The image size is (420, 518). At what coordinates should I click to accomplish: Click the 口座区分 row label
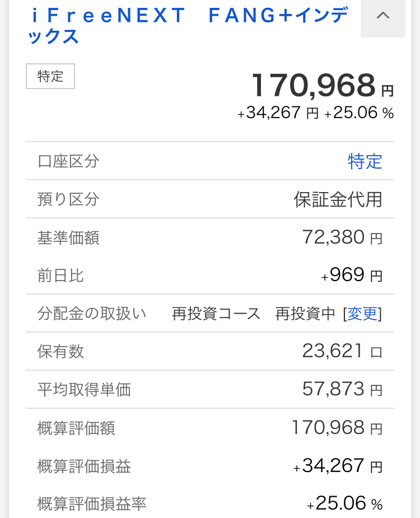(x=68, y=161)
